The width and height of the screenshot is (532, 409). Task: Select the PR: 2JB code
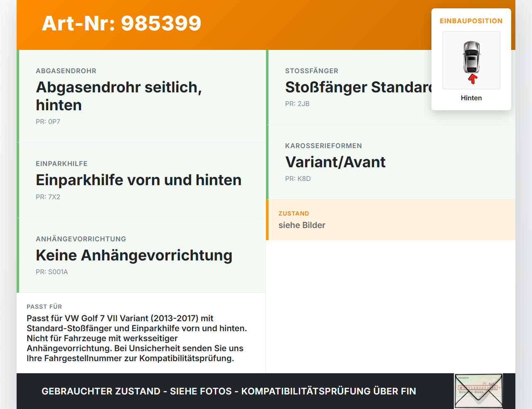pos(297,104)
